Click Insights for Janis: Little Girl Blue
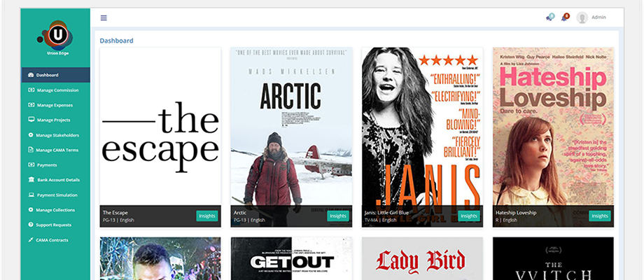 pos(469,216)
